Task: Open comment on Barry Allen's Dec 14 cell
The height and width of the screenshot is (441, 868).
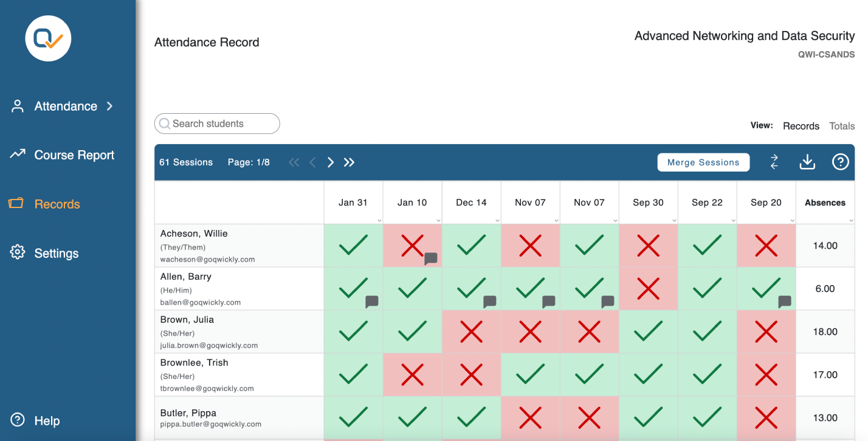Action: coord(490,301)
